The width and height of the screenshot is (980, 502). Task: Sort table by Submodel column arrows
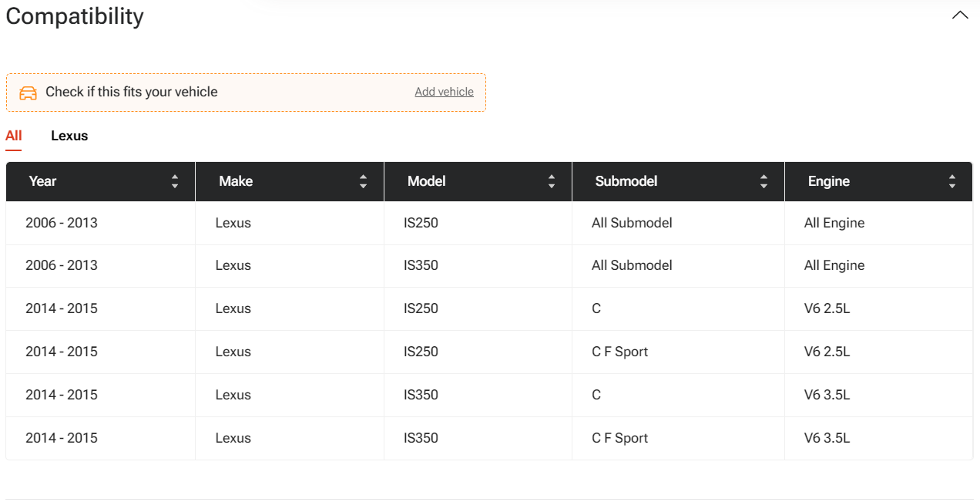tap(764, 182)
